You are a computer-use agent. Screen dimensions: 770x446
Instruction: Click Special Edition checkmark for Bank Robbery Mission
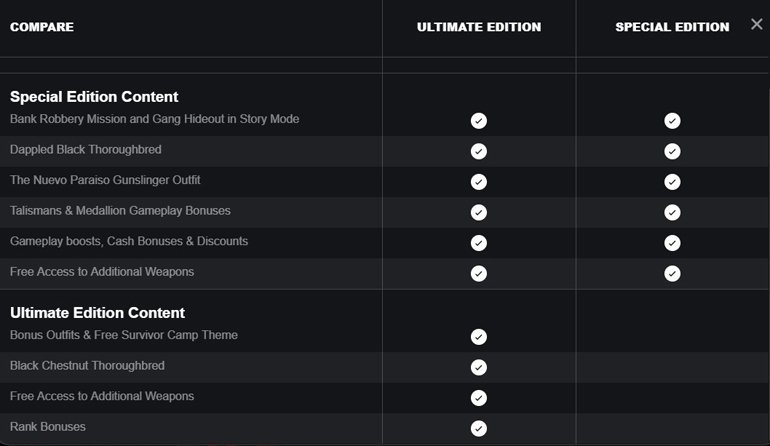(672, 120)
